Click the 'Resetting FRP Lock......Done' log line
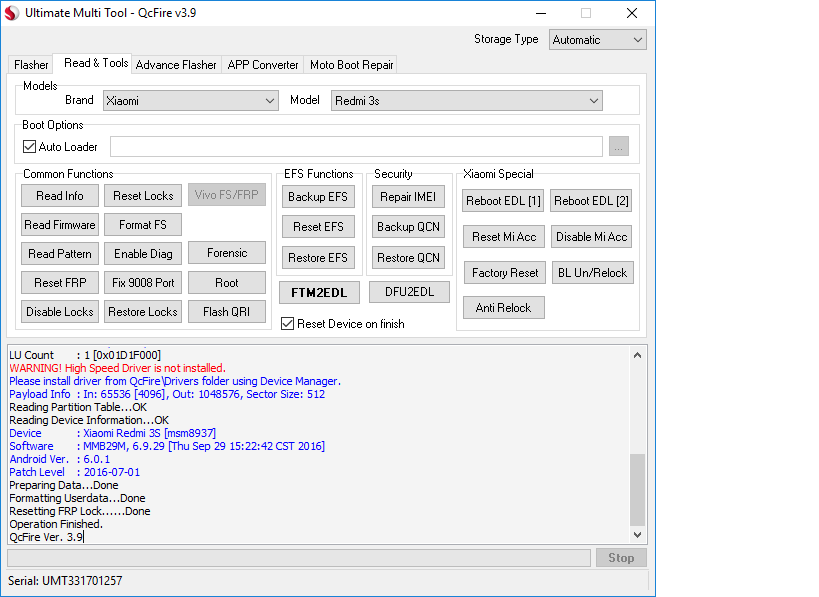This screenshot has height=597, width=819. click(79, 511)
